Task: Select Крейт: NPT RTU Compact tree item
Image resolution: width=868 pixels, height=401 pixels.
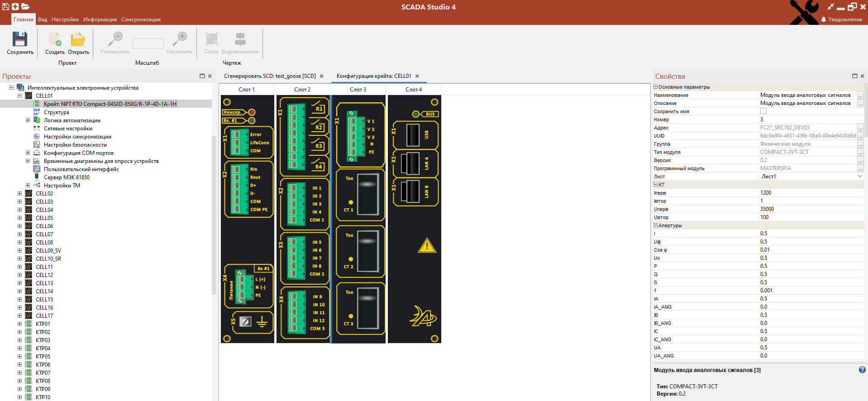Action: click(110, 104)
